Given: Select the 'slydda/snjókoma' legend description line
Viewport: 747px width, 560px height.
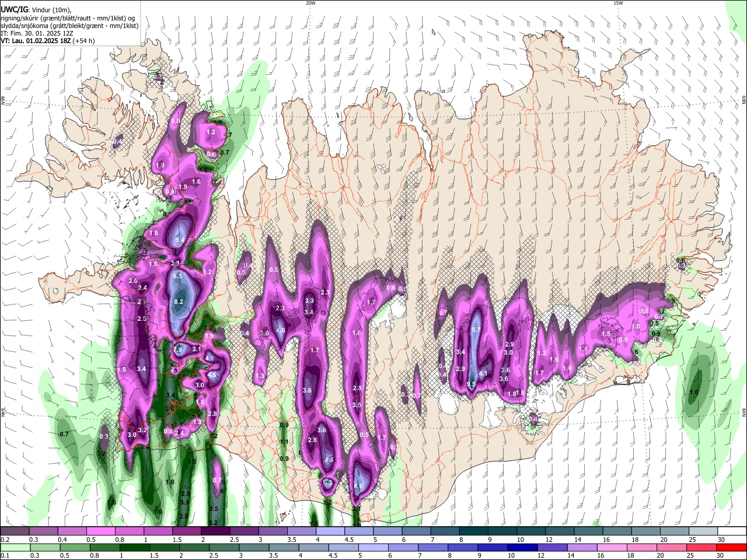Looking at the screenshot, I should click(x=69, y=26).
